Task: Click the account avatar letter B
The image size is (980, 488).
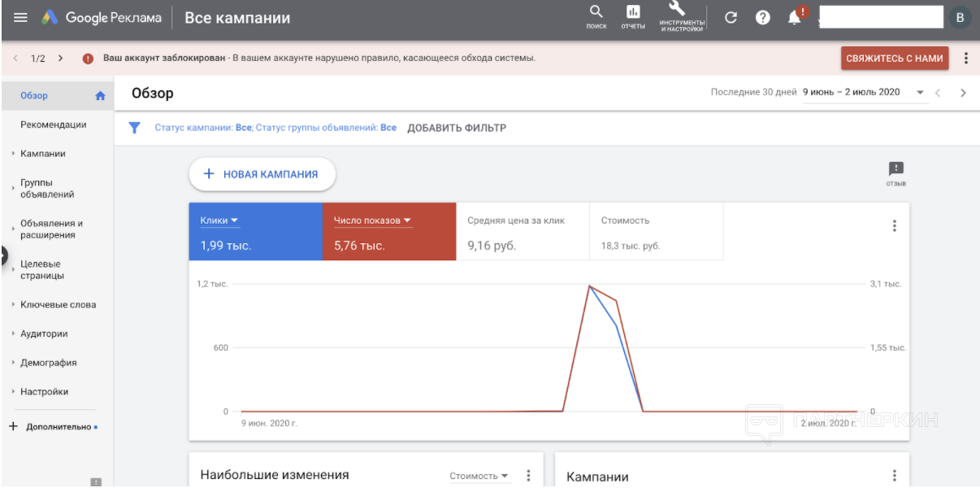Action: click(x=960, y=18)
